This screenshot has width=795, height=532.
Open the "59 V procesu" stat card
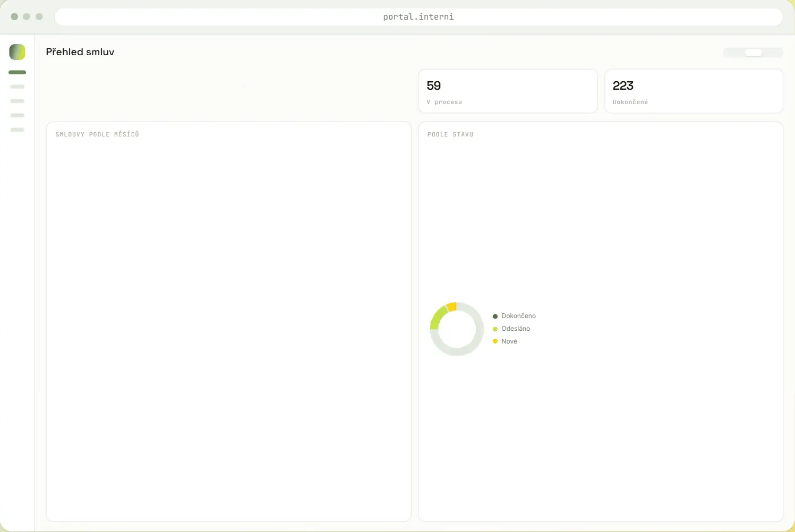508,91
